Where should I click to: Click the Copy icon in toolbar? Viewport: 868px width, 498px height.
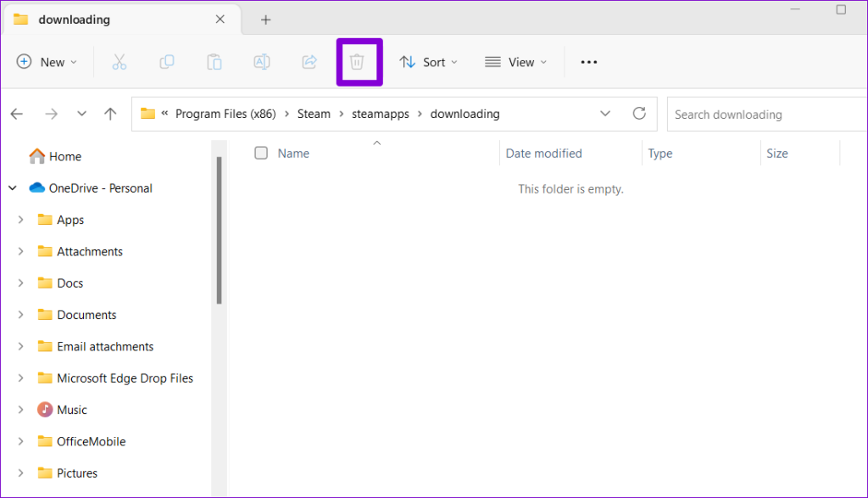pyautogui.click(x=167, y=62)
